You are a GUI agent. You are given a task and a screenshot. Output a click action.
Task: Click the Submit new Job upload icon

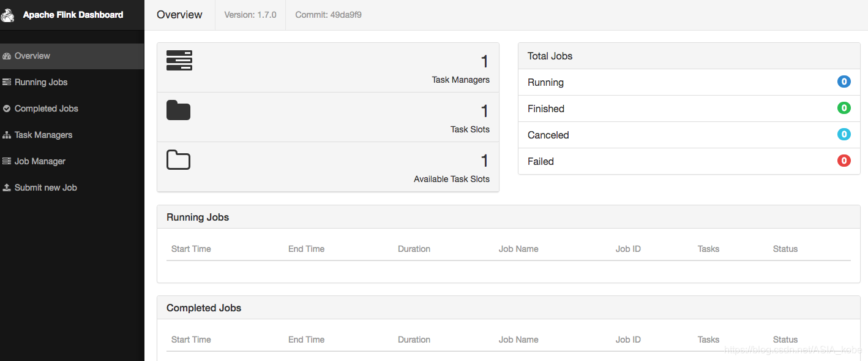[x=7, y=188]
